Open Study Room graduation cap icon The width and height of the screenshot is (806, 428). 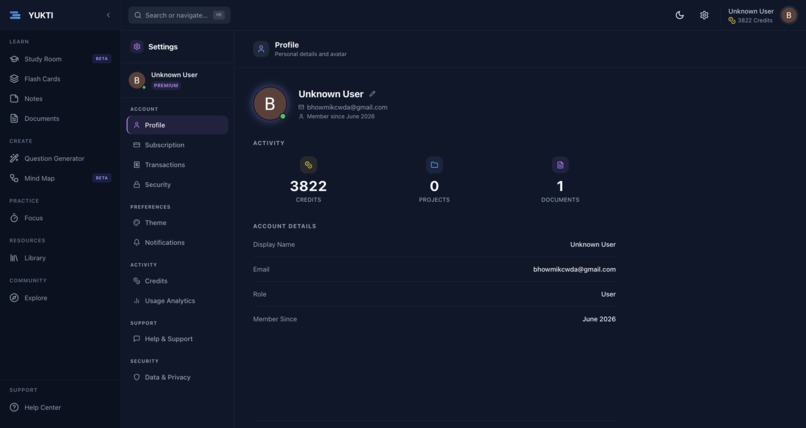14,59
